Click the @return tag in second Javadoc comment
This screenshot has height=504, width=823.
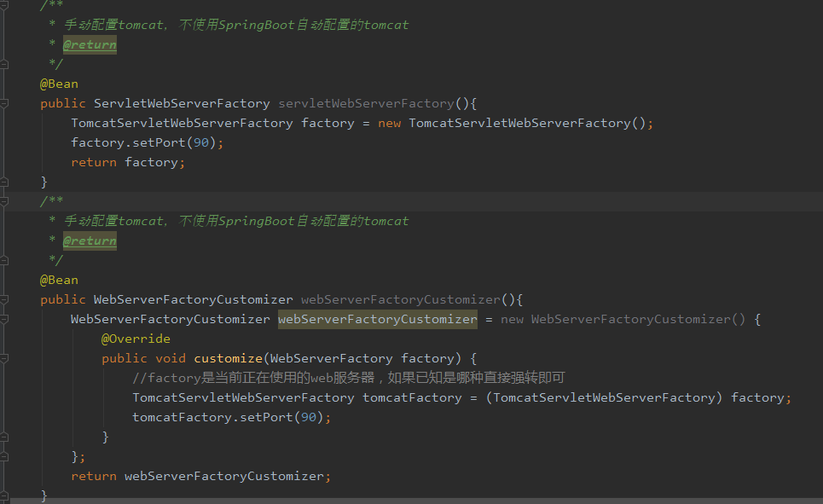[x=90, y=240]
